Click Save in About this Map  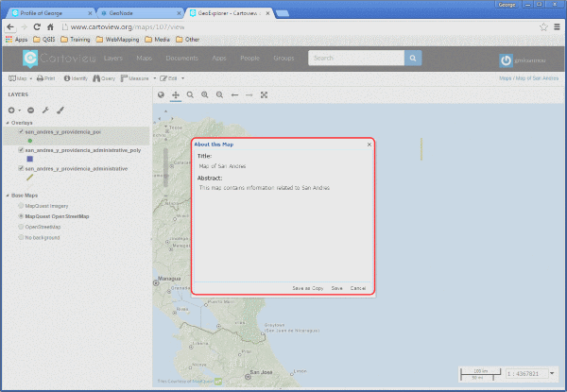336,288
